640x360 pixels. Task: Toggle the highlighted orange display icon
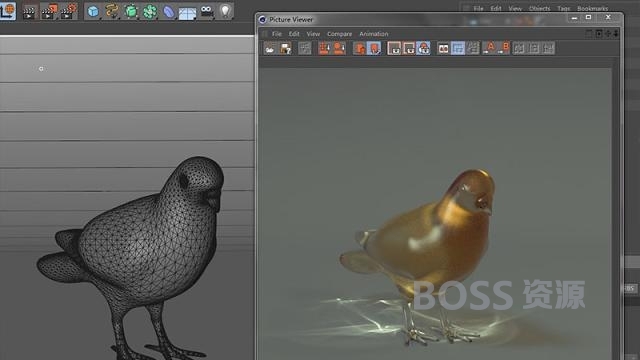[374, 49]
